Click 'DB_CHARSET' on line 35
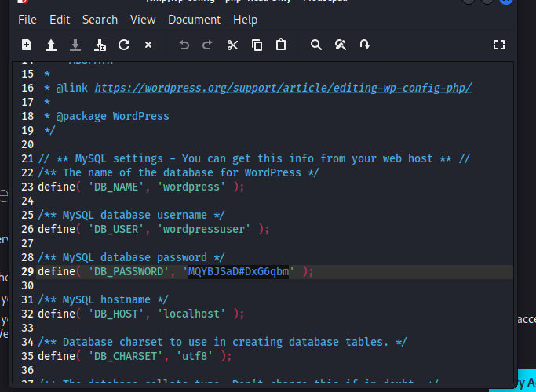 [126, 357]
